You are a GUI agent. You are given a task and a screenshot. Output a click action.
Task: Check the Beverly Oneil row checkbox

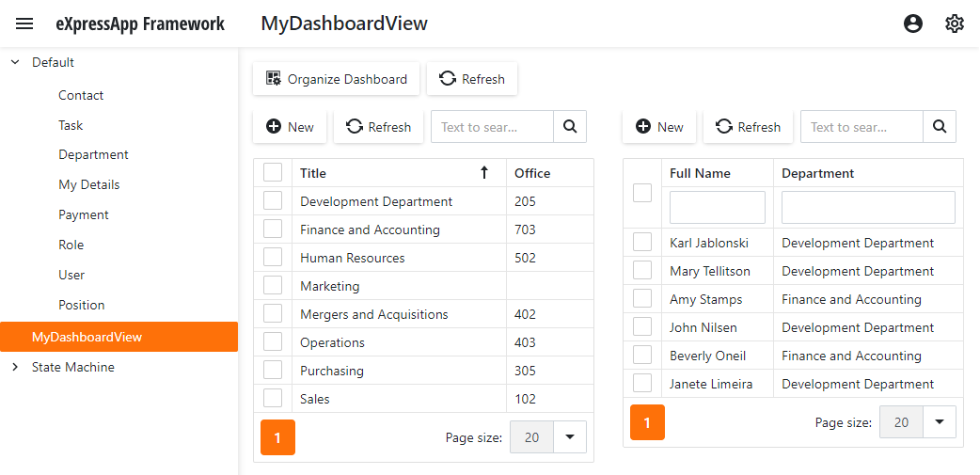click(642, 355)
